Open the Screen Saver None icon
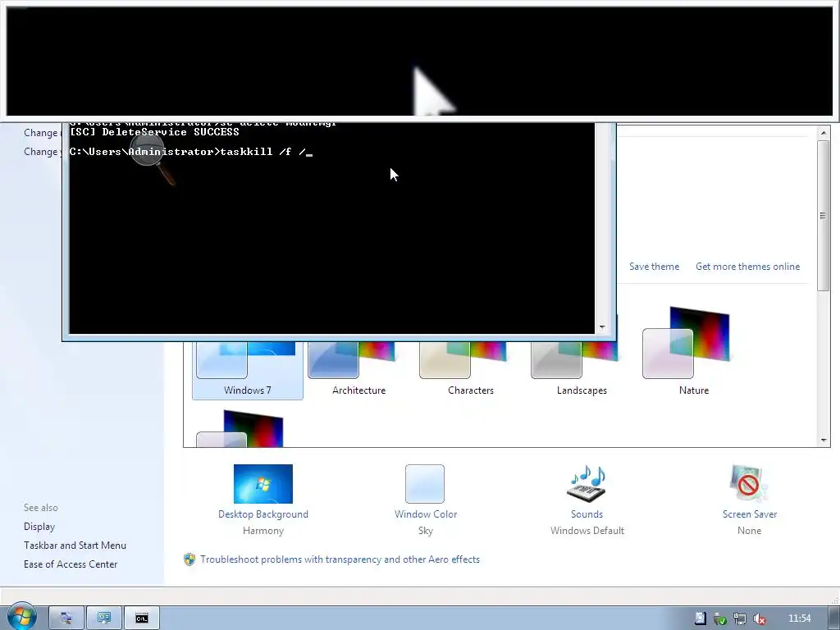This screenshot has width=840, height=630. coord(749,484)
